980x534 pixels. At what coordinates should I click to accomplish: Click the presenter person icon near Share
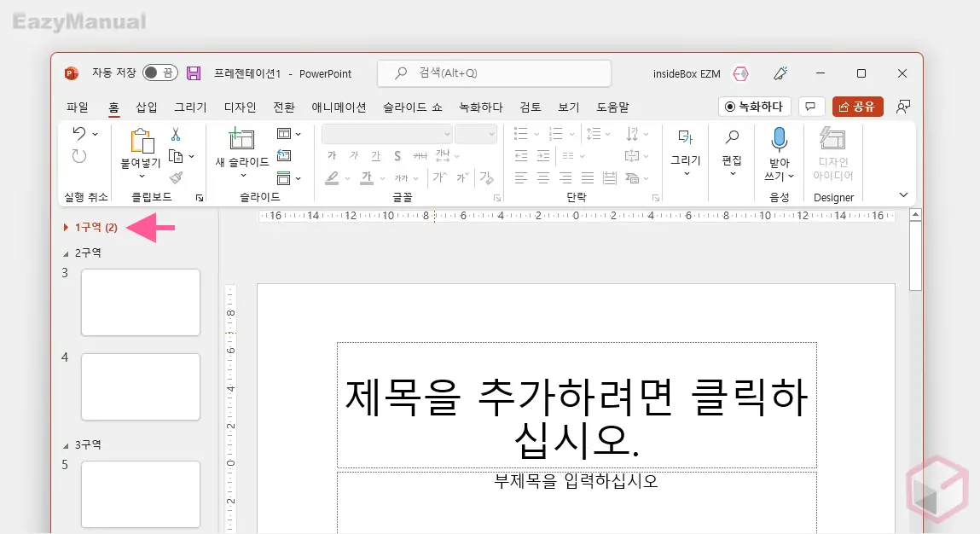pyautogui.click(x=902, y=107)
